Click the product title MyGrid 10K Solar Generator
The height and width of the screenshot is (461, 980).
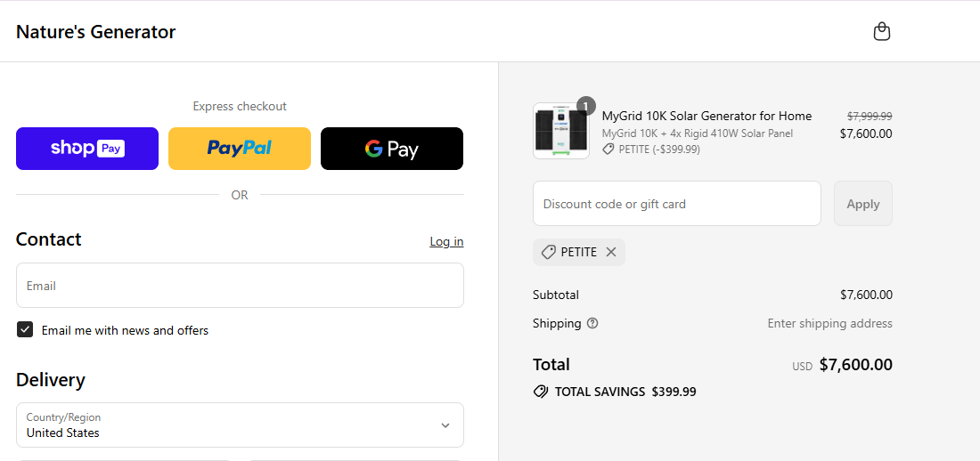(706, 116)
